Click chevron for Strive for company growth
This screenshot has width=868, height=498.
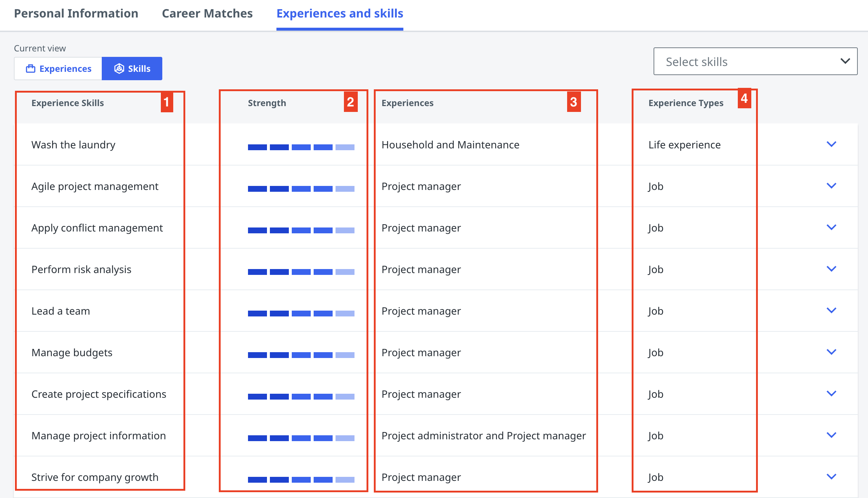(x=831, y=477)
